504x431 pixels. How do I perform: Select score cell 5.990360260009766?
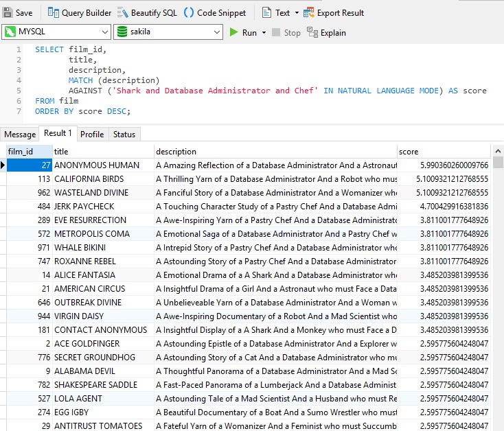pyautogui.click(x=444, y=165)
